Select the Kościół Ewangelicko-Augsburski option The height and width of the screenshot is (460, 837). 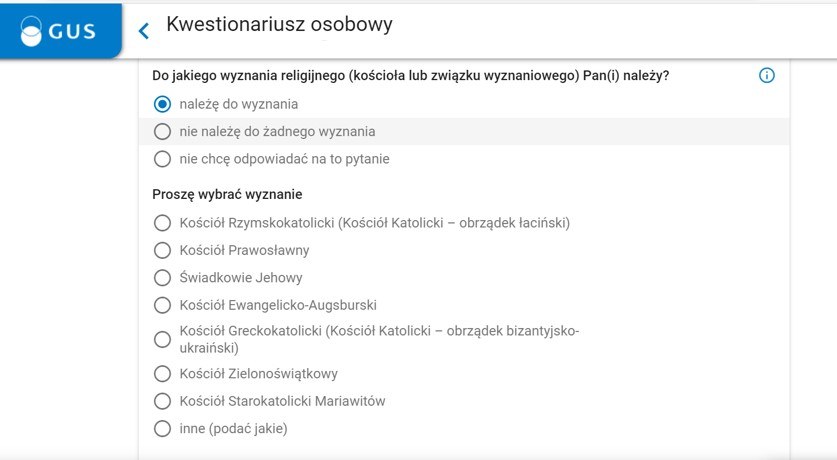tap(162, 305)
